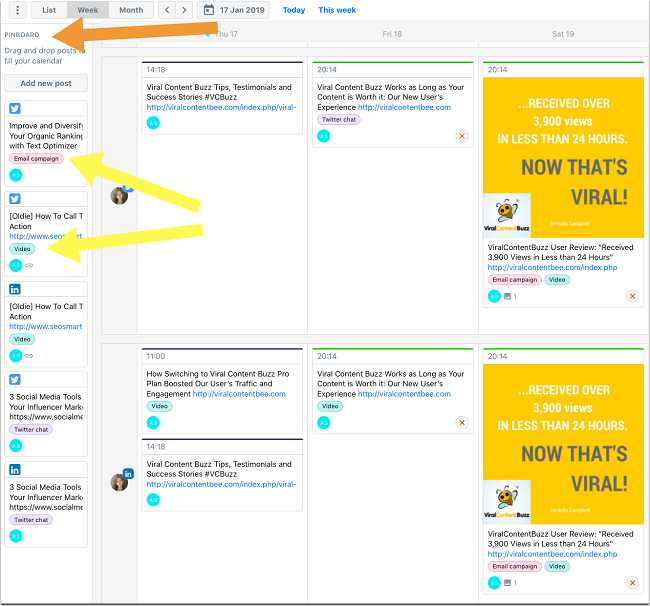Image resolution: width=650 pixels, height=606 pixels.
Task: Delete the Fri 18 Twitter chat post with red X
Action: (462, 136)
